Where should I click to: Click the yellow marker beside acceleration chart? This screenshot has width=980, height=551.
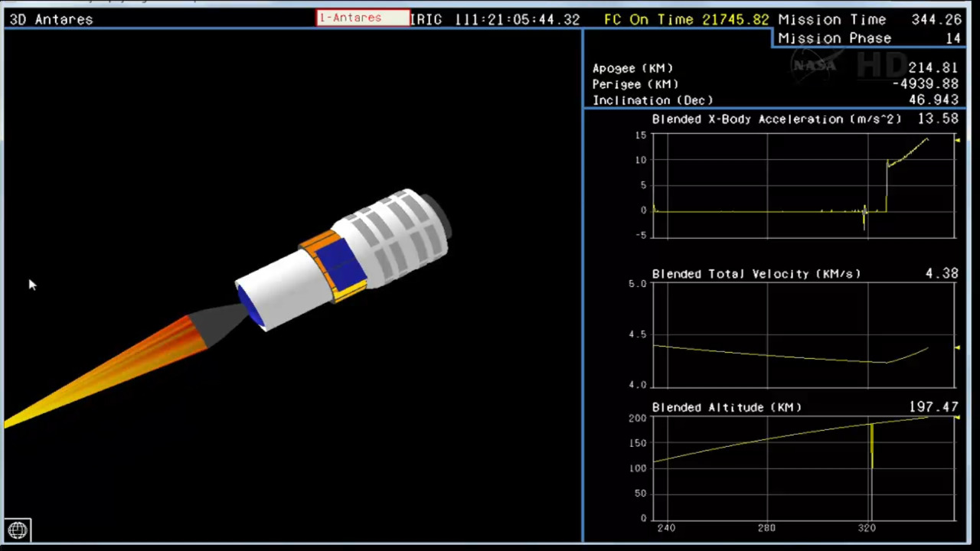pyautogui.click(x=957, y=139)
